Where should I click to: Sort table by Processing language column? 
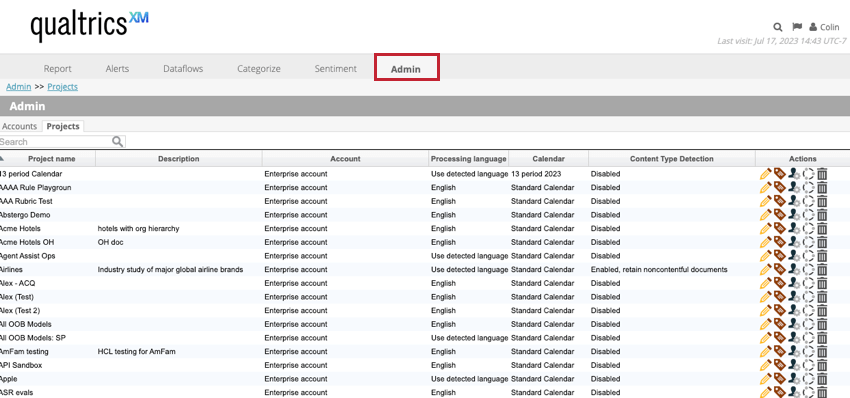(468, 159)
